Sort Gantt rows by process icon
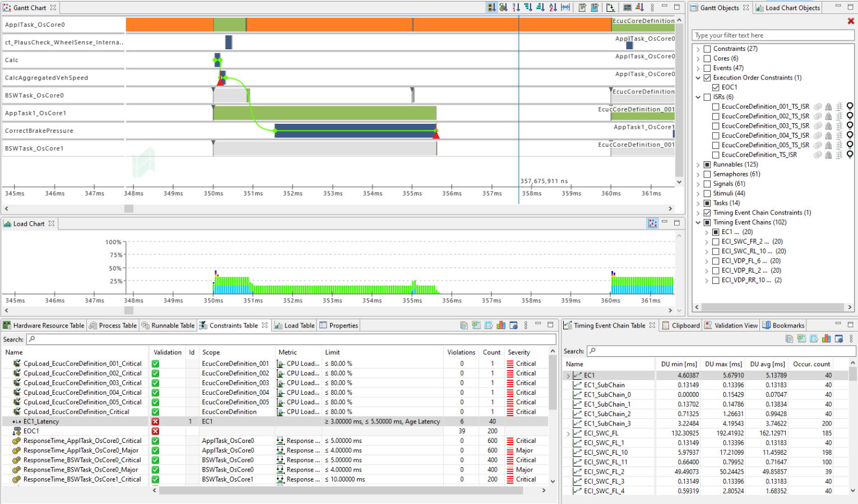 503,7
